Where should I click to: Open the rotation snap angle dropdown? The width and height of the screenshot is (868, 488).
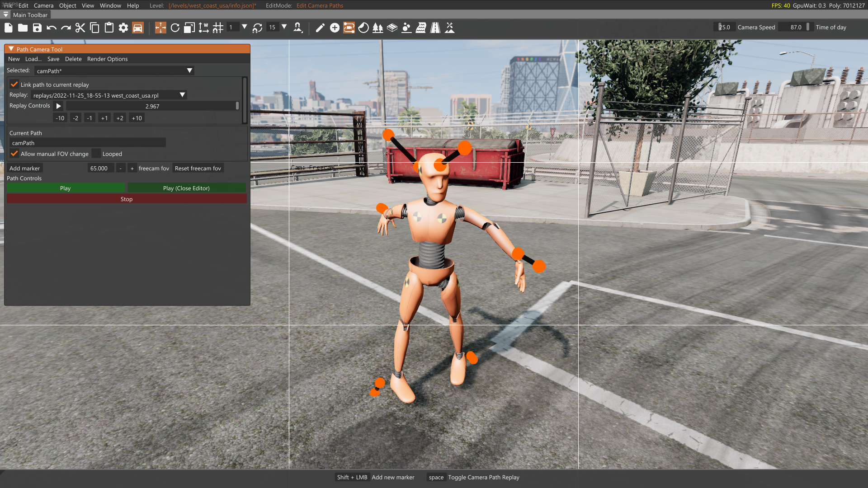(x=284, y=27)
